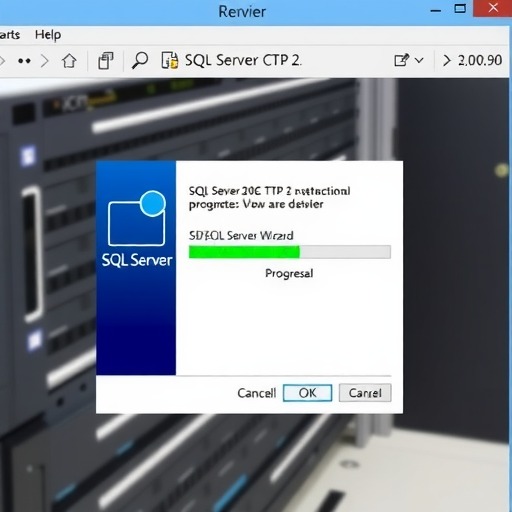Click the 'SQL Server' text in blue panel
Screen dimensions: 512x512
coord(137,260)
